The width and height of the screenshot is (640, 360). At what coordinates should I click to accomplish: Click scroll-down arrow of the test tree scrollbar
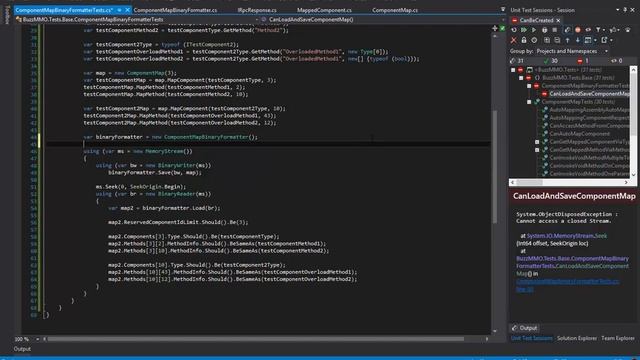coord(633,174)
